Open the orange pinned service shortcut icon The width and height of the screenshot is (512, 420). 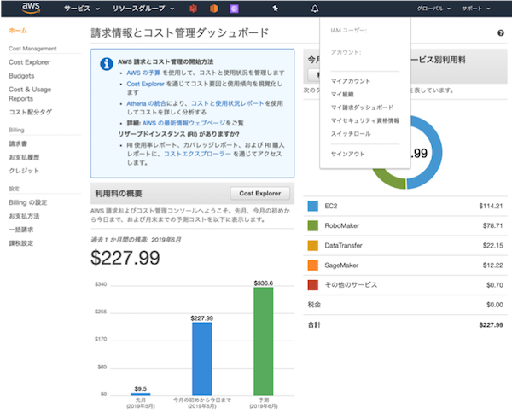pos(214,9)
